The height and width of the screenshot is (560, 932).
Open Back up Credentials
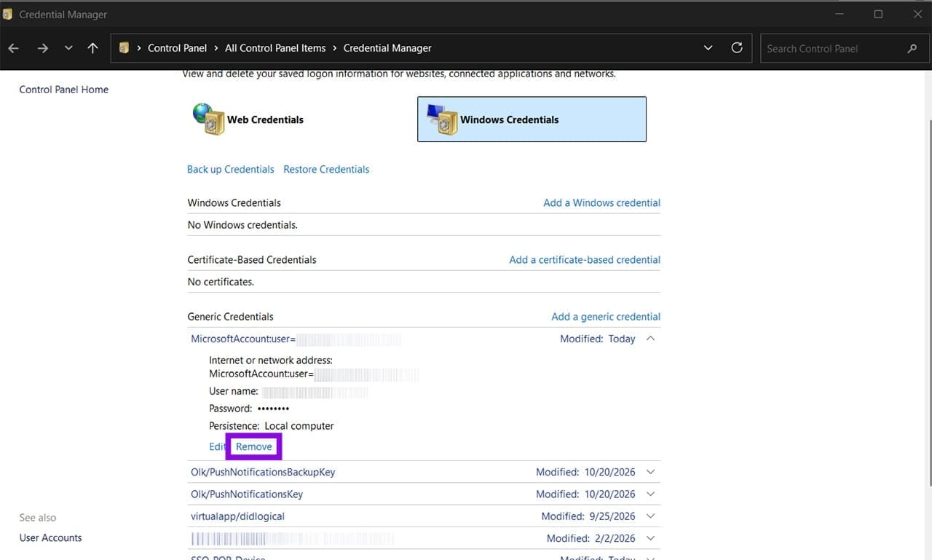(230, 169)
